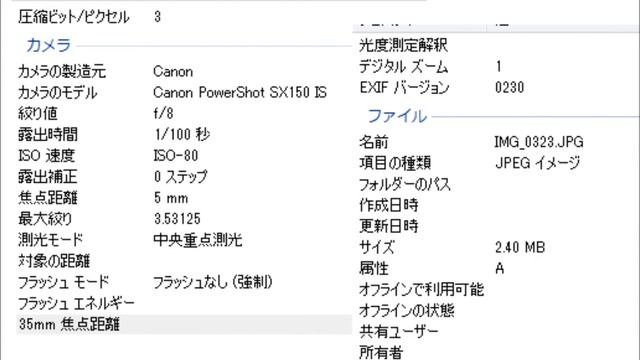Image resolution: width=640 pixels, height=360 pixels.
Task: Select the 所有者 property label
Action: pos(381,352)
